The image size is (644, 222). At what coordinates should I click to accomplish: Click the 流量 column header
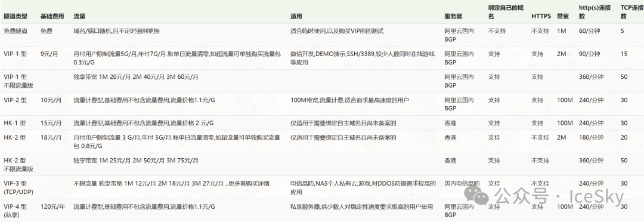pyautogui.click(x=79, y=17)
